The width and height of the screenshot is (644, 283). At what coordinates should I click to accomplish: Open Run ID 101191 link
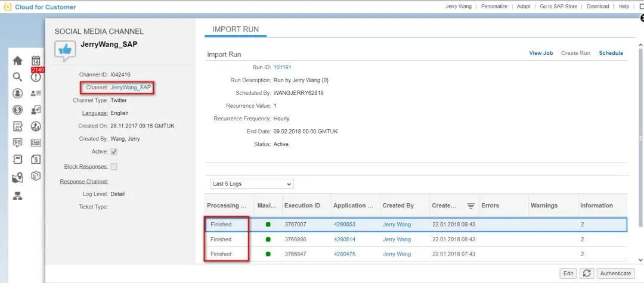[x=282, y=67]
